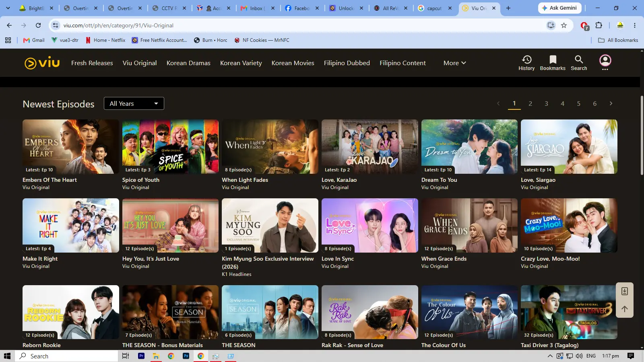The height and width of the screenshot is (362, 644).
Task: Open Kim Myung Soo Exclusive Interview thumbnail
Action: coord(270,225)
